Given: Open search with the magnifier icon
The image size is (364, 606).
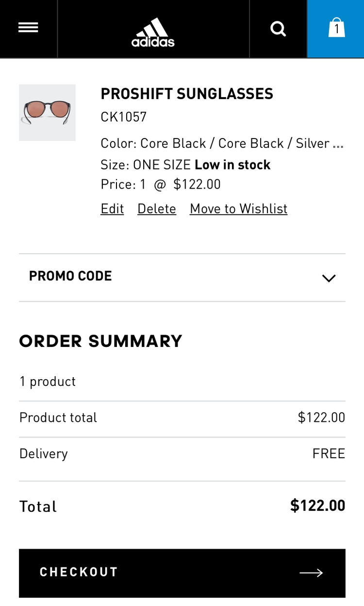Looking at the screenshot, I should coord(278,29).
